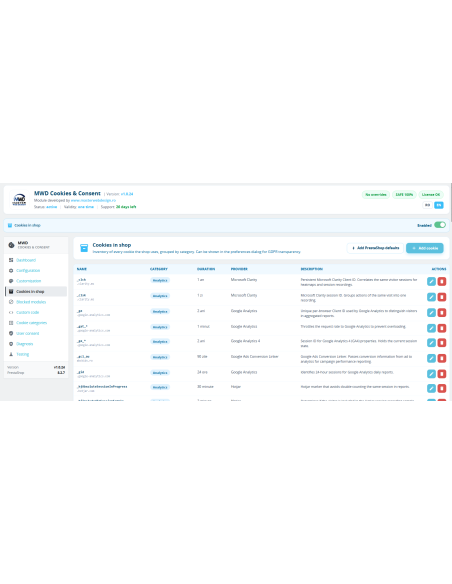
Task: Edit the _gid cookie with 24 ore duration
Action: 431,374
